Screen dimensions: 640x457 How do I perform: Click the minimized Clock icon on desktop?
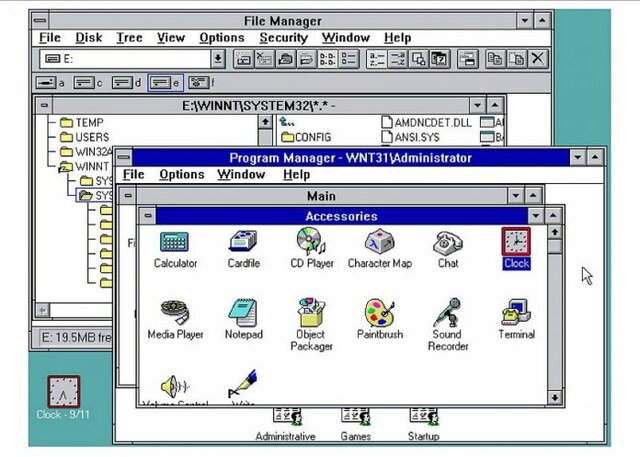(63, 393)
